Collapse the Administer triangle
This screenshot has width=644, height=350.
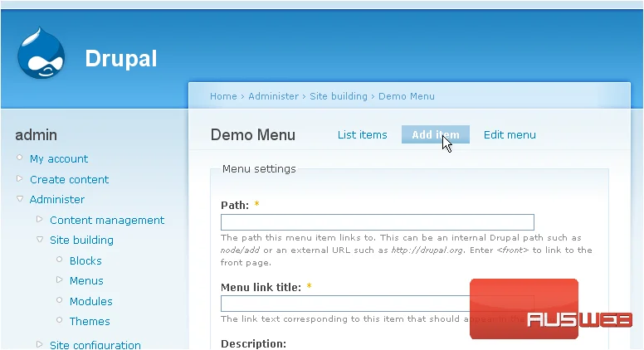click(x=20, y=198)
